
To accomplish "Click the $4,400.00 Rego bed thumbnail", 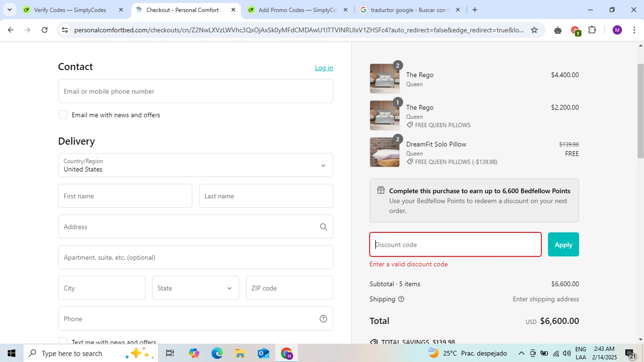I will (385, 79).
